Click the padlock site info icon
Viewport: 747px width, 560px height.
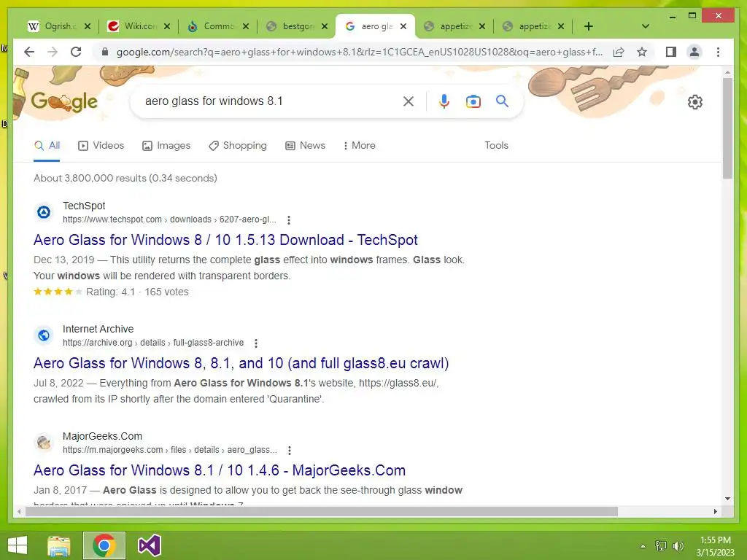pyautogui.click(x=105, y=52)
